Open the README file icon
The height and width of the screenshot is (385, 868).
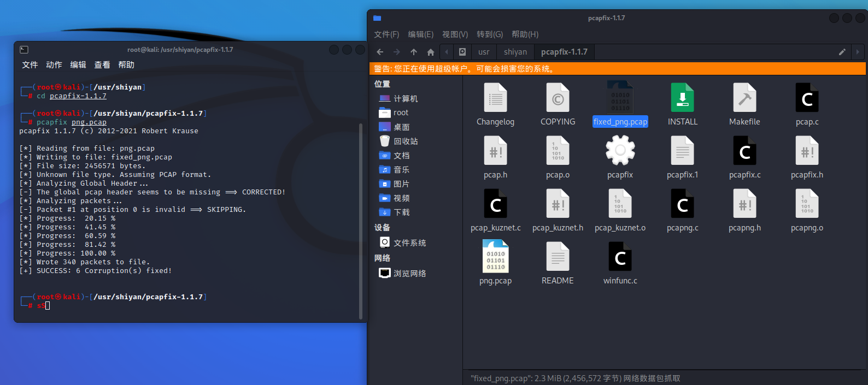558,257
